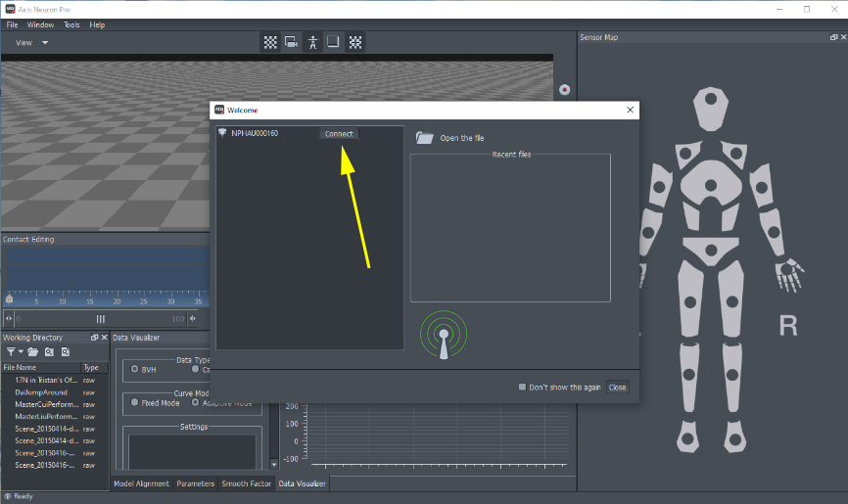Open the dropdown arrow beside the filter icon
Viewport: 848px width, 504px height.
[21, 351]
